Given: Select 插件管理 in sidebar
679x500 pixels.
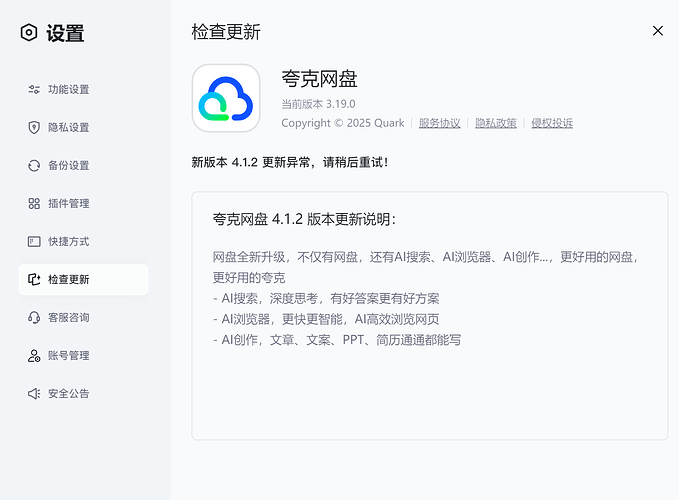Looking at the screenshot, I should coord(84,203).
